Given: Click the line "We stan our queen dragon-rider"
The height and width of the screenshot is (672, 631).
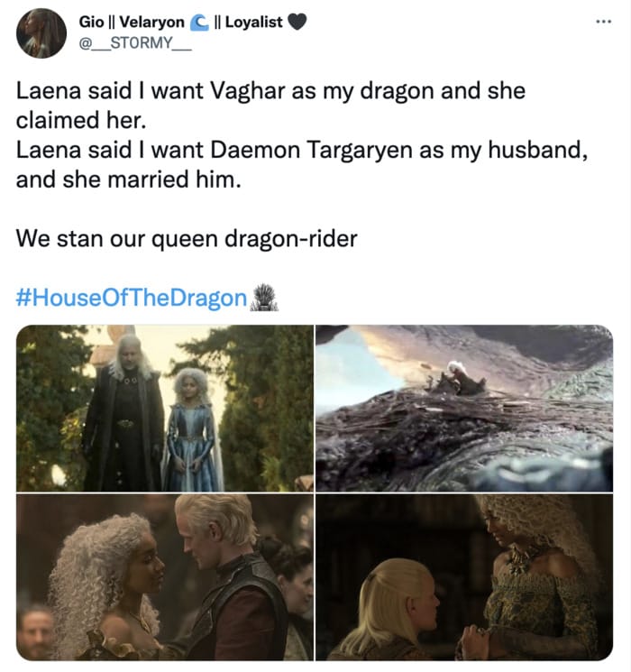Looking at the screenshot, I should (187, 239).
